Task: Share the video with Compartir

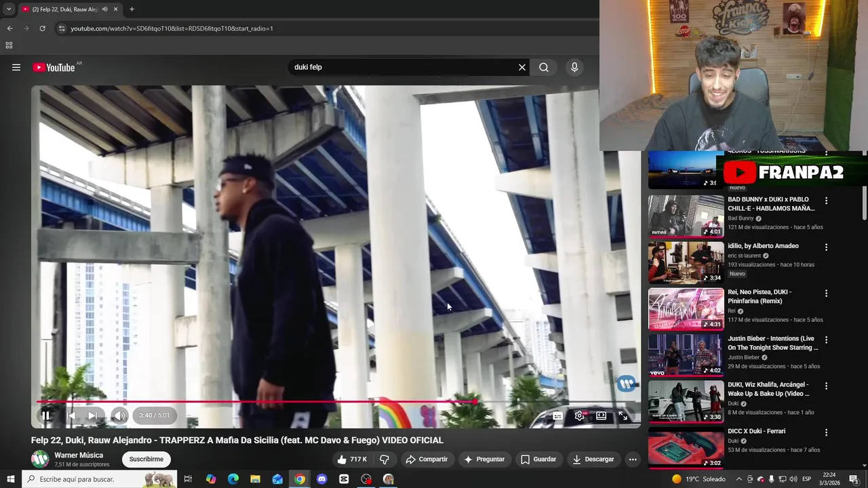Action: (427, 459)
